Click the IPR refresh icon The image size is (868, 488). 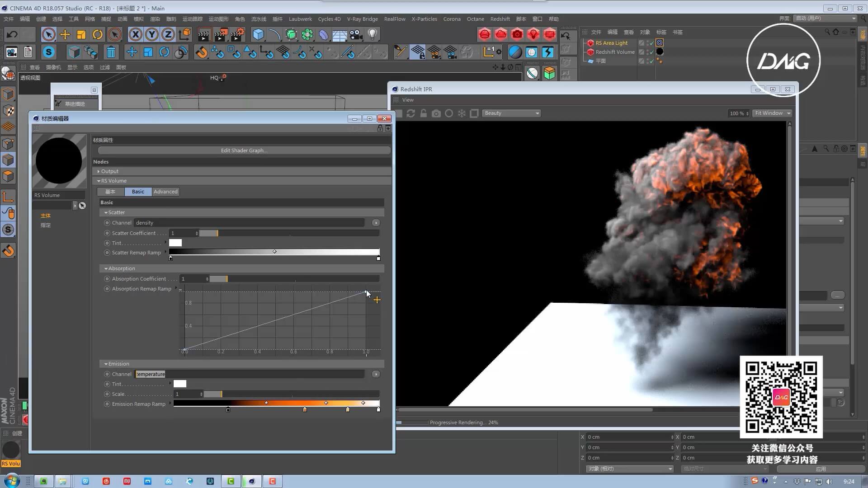[410, 113]
